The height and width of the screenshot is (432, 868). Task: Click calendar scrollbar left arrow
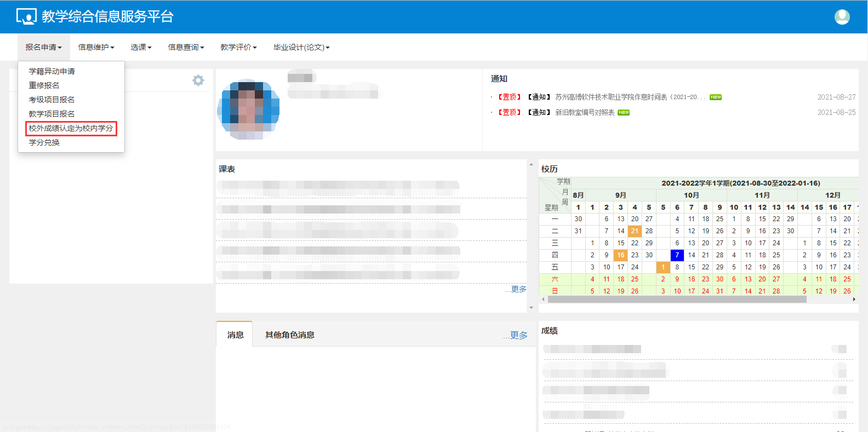[x=543, y=299]
